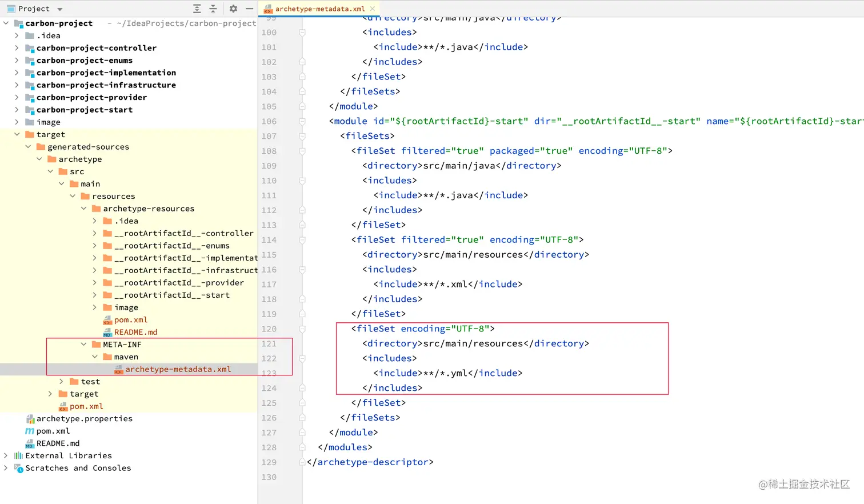Image resolution: width=864 pixels, height=504 pixels.
Task: Fold the fileSet block at line 108
Action: pyautogui.click(x=302, y=151)
